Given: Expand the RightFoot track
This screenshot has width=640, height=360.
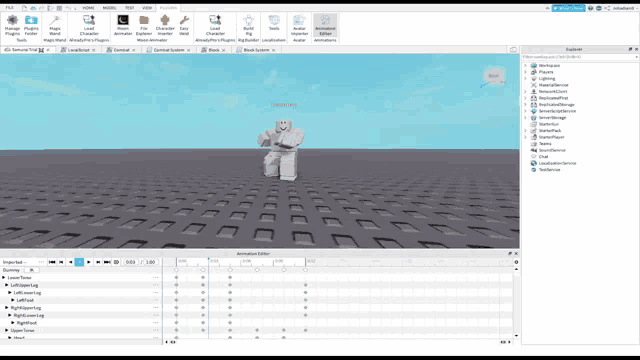Looking at the screenshot, I should coord(13,322).
